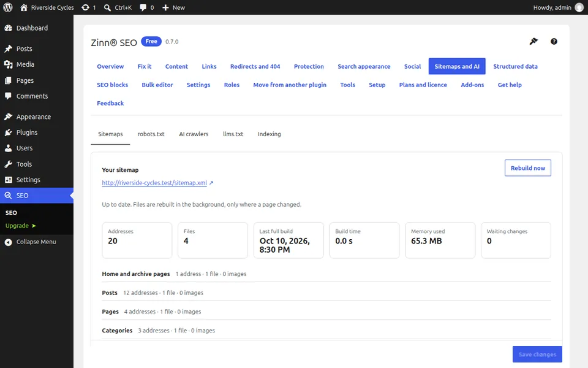Image resolution: width=588 pixels, height=368 pixels.
Task: Open the Fix it section
Action: 145,66
